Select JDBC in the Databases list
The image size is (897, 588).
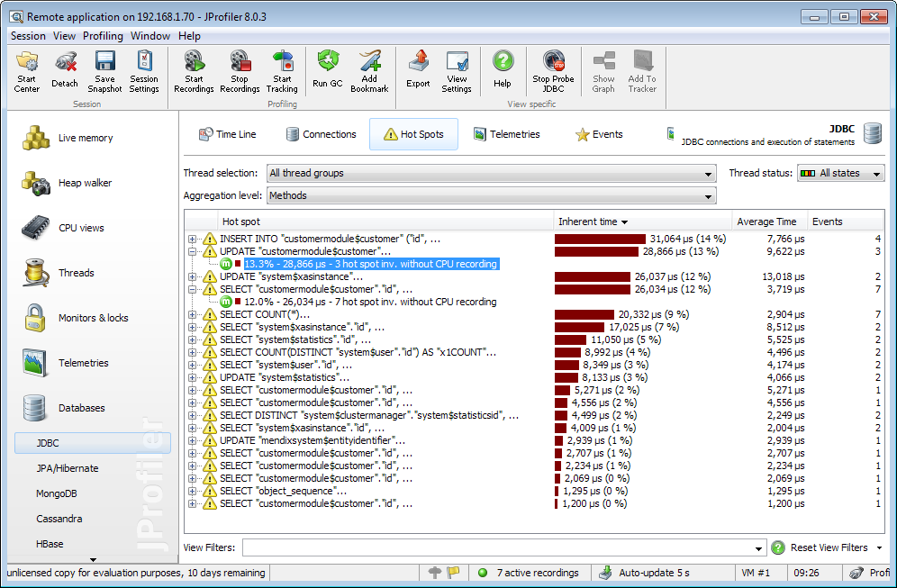[93, 443]
